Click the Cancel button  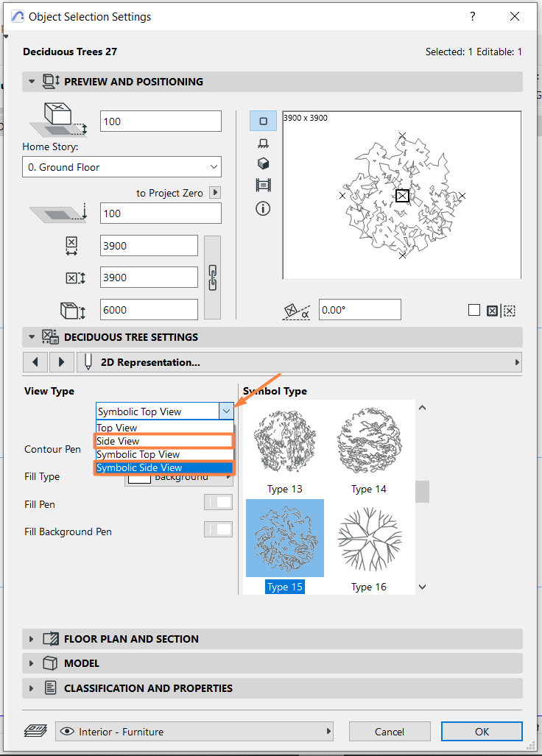coord(390,732)
